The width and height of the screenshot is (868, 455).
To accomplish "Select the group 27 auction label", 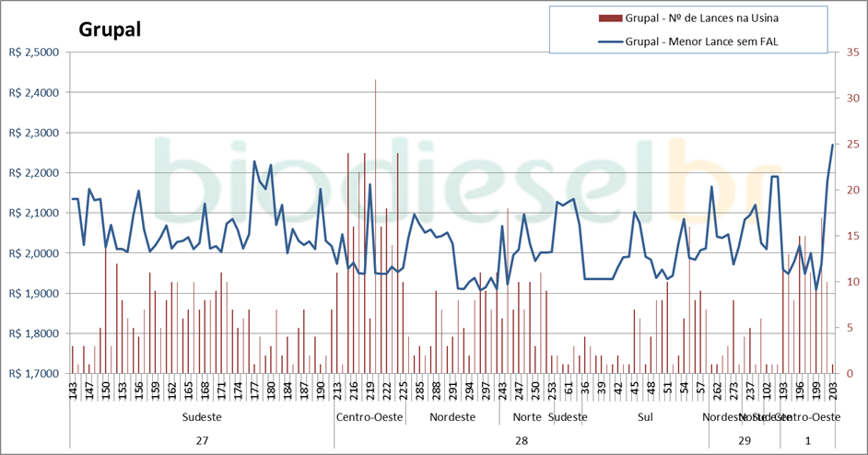I will click(202, 440).
